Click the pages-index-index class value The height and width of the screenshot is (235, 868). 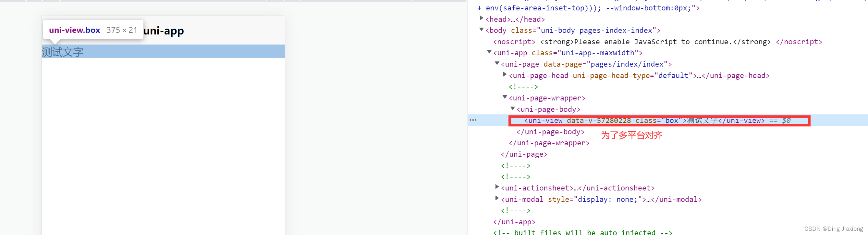616,30
